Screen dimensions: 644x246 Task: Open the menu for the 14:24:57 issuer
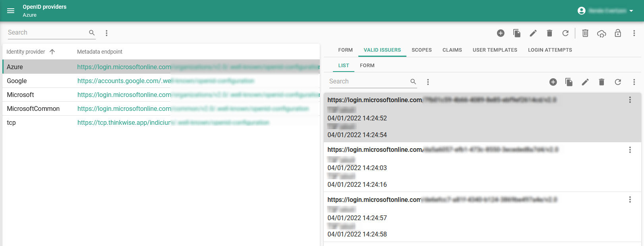point(630,200)
